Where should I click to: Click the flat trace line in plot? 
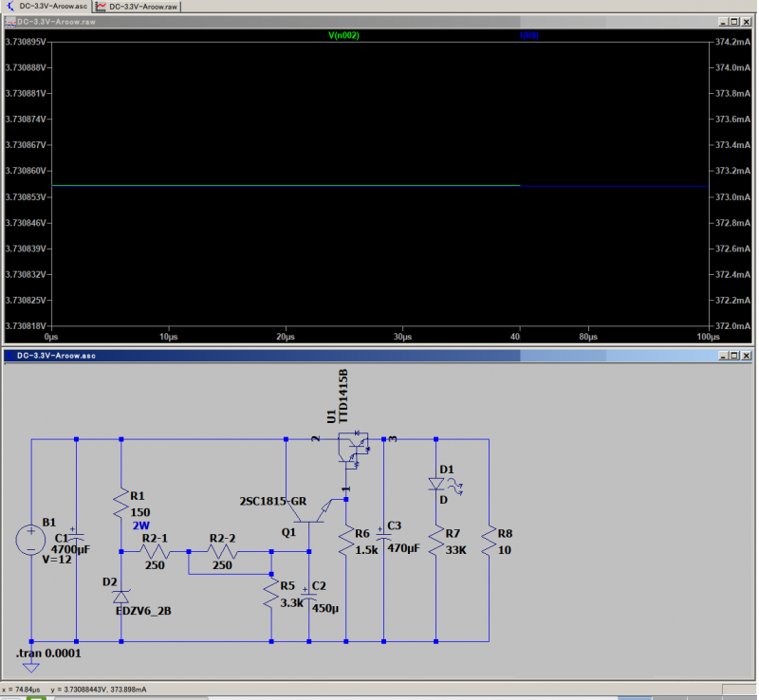tap(285, 186)
